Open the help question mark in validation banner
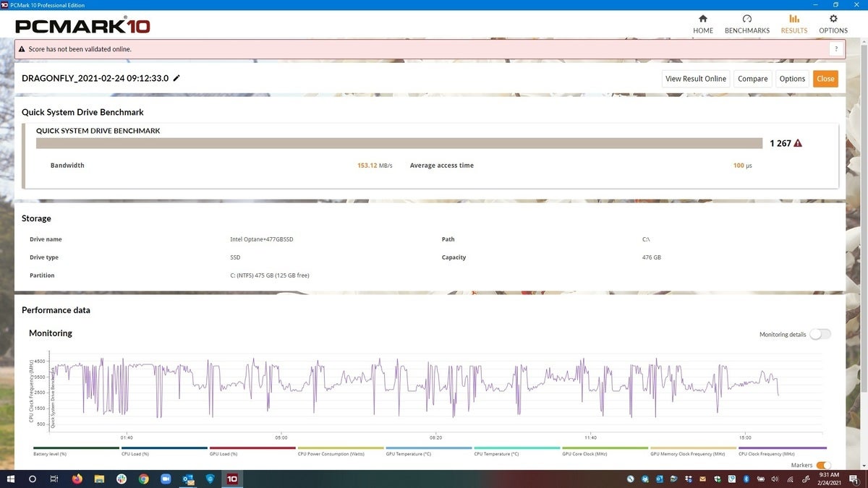868x488 pixels. (836, 49)
